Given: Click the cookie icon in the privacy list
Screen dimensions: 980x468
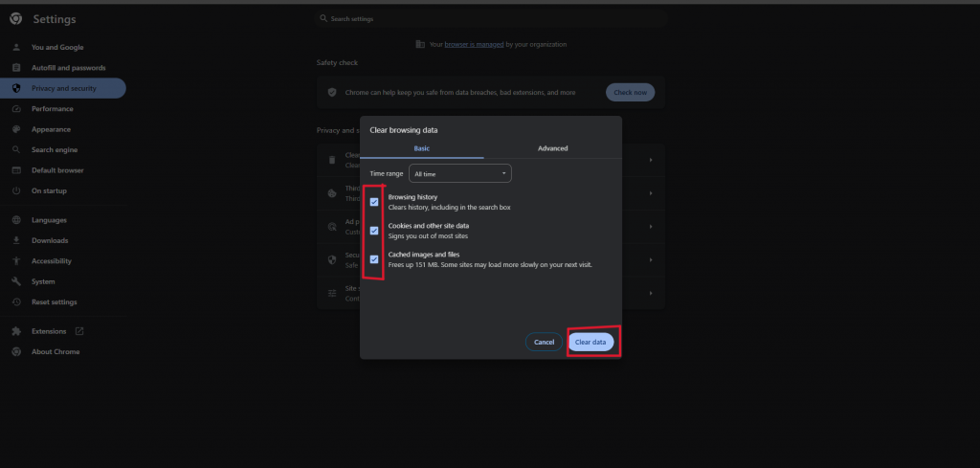Looking at the screenshot, I should [332, 193].
